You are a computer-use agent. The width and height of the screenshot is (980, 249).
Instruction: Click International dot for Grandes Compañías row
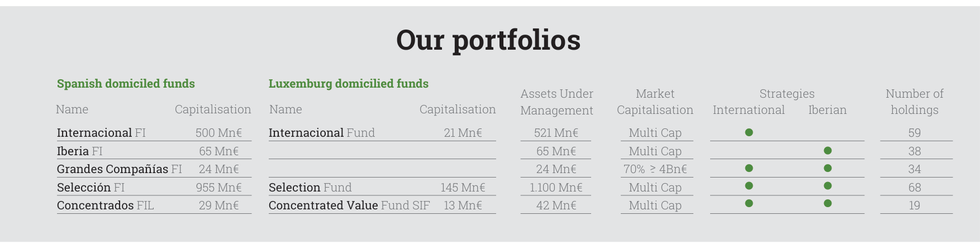(x=749, y=168)
